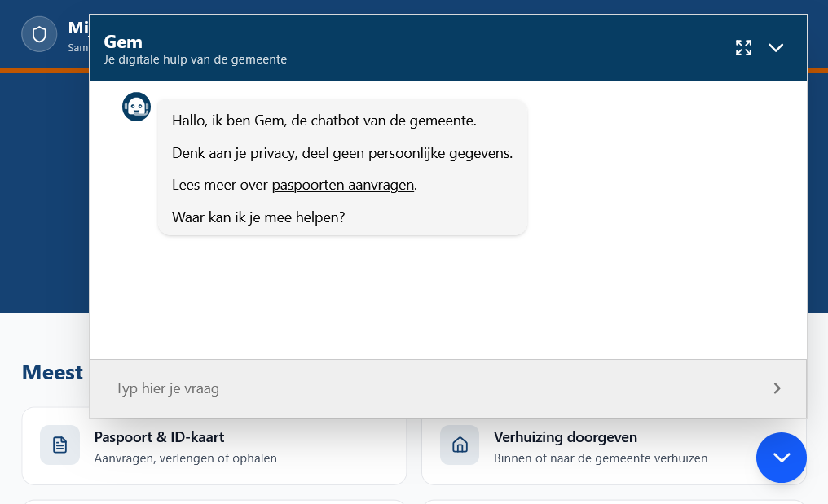Minimize chat via the floating blue chevron

tap(781, 458)
